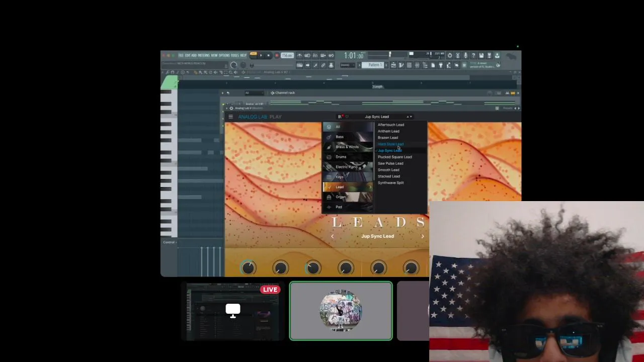
Task: Open the TOOLS menu
Action: pos(235,55)
